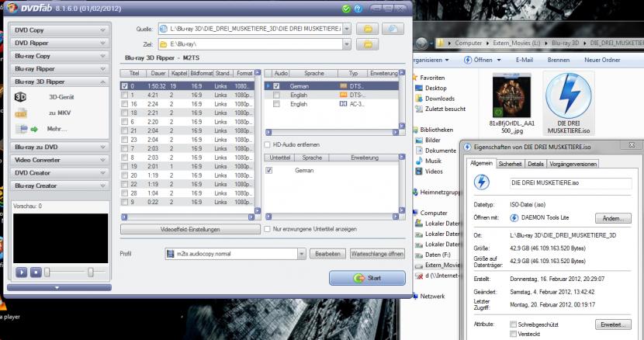
Task: Adjust the preview volume slider handle
Action: [91, 272]
